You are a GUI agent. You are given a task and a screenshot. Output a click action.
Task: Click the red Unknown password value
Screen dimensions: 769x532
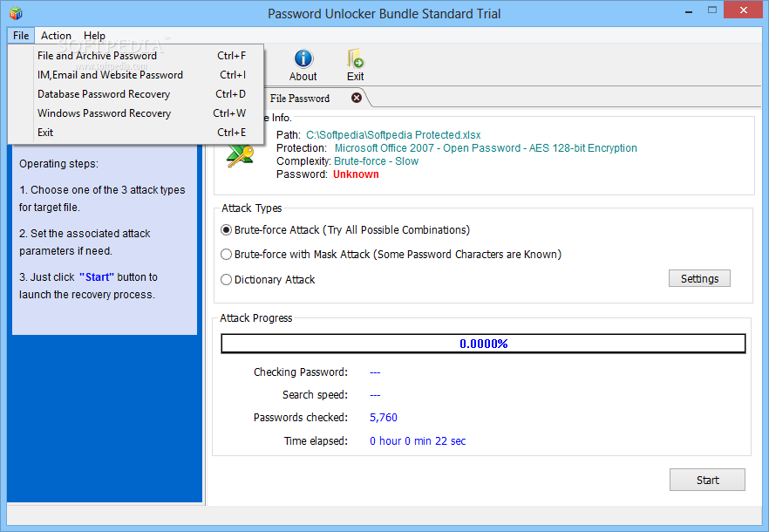click(x=356, y=174)
